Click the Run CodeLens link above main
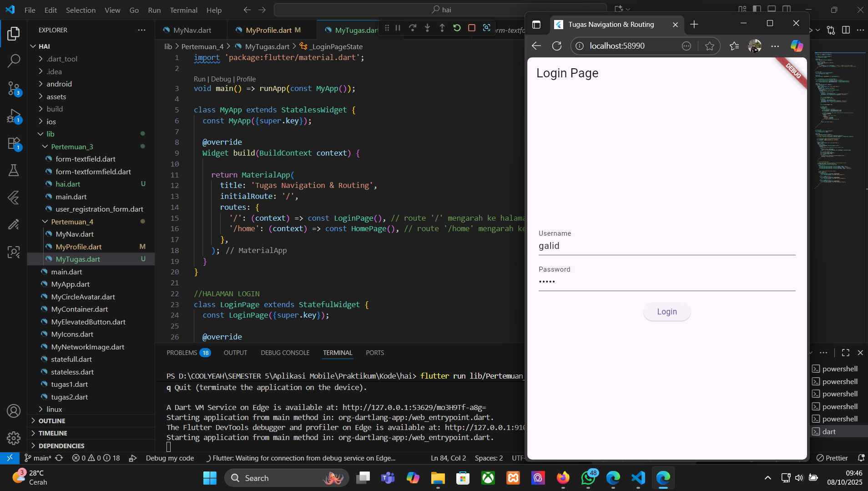This screenshot has height=491, width=868. (199, 79)
